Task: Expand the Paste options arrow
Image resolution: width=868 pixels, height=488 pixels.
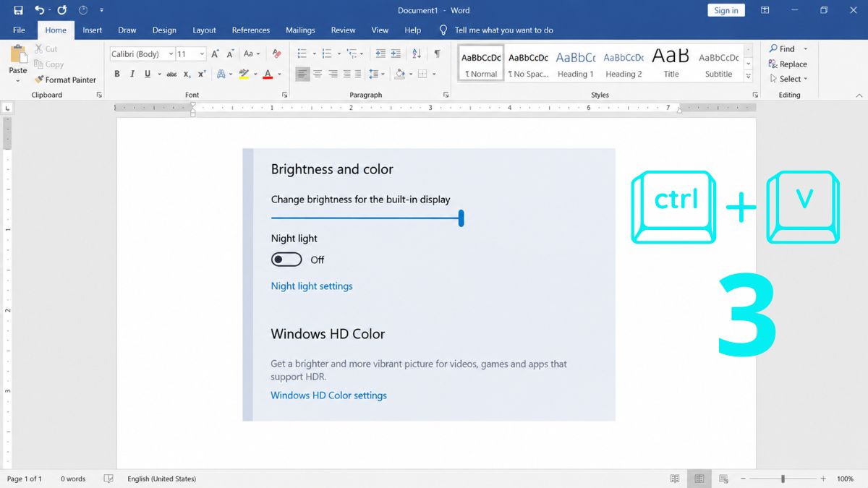Action: [17, 80]
